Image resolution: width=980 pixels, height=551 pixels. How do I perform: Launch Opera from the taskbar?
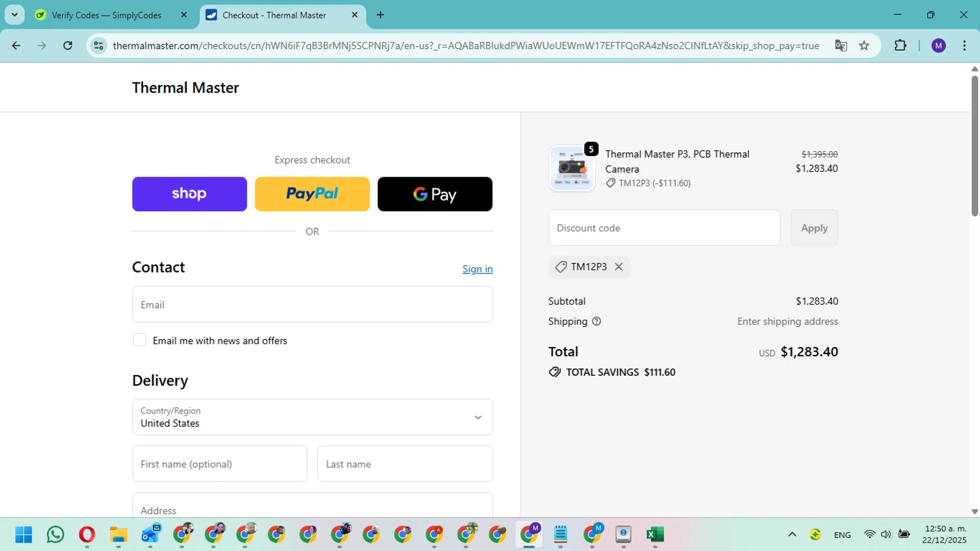pyautogui.click(x=87, y=535)
